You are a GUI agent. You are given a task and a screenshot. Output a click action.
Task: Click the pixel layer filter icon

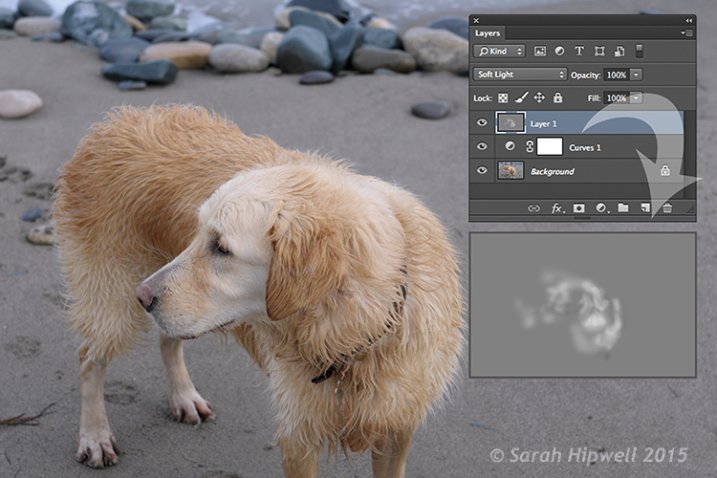coord(541,51)
